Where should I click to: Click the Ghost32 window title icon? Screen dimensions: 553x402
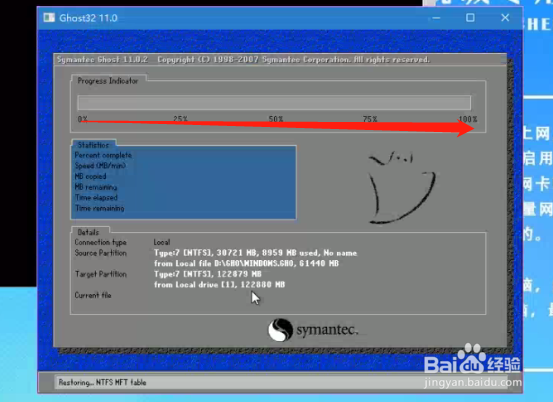coord(49,18)
